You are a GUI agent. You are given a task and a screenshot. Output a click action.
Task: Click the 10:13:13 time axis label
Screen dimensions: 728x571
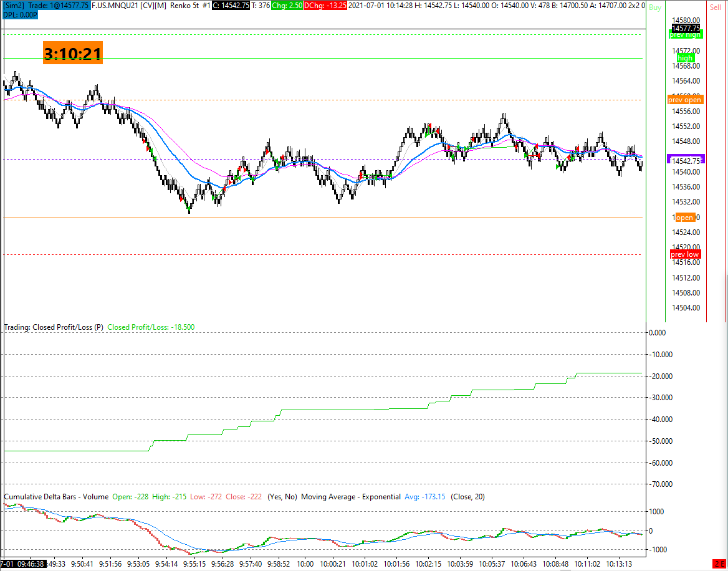(618, 564)
